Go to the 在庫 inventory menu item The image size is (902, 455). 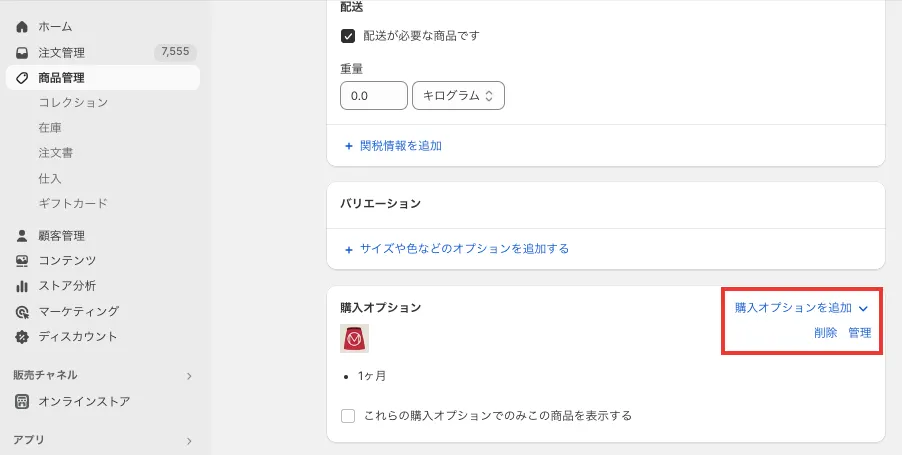51,128
